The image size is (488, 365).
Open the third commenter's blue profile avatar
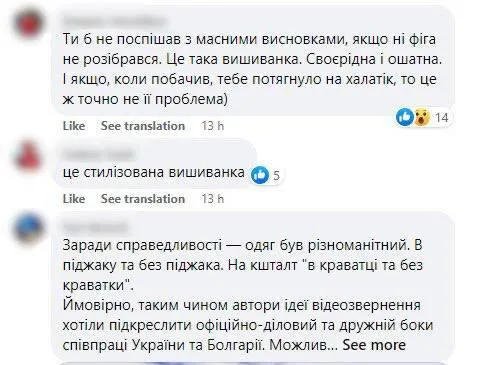(28, 229)
